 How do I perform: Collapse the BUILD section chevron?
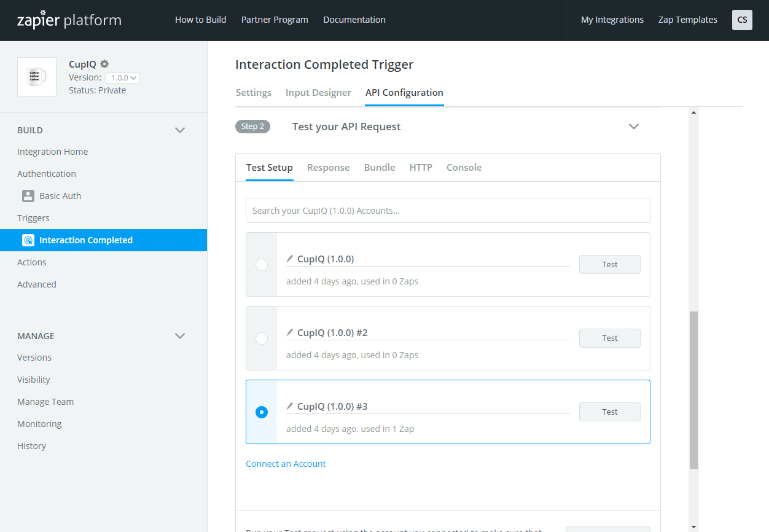[x=180, y=130]
